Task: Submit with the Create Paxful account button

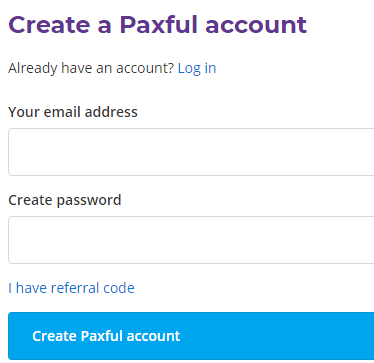Action: click(191, 336)
